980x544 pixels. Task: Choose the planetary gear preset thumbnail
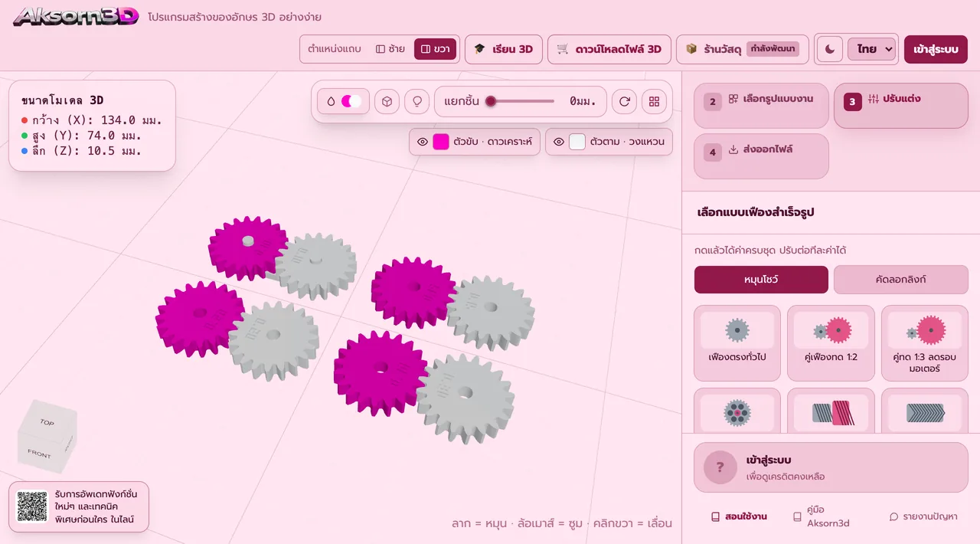(x=737, y=413)
